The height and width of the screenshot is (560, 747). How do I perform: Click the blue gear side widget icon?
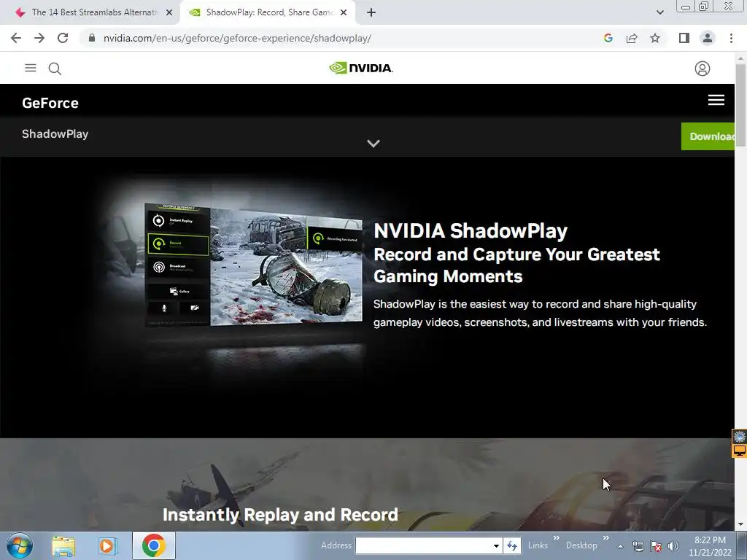click(x=740, y=436)
